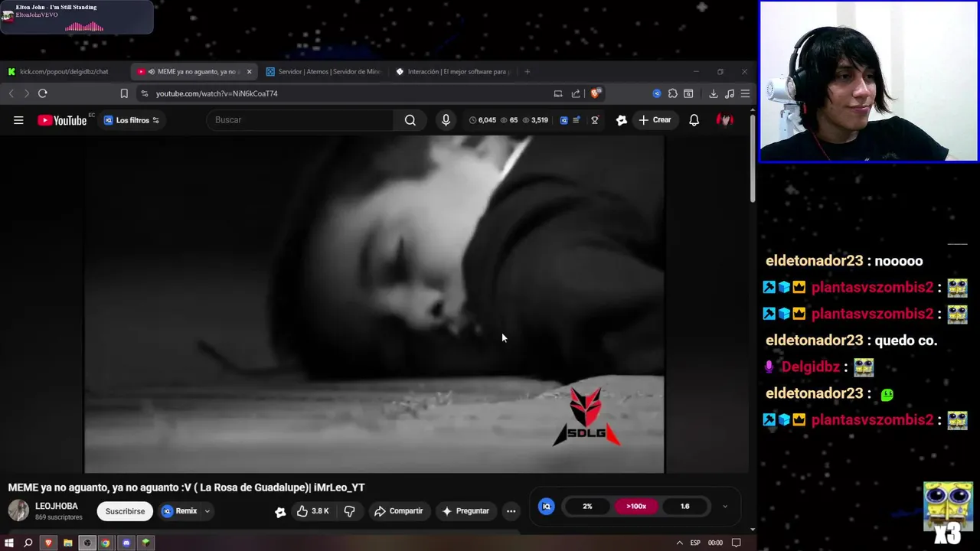Click the '>100x' vidIQ stat pill
980x551 pixels.
(636, 506)
